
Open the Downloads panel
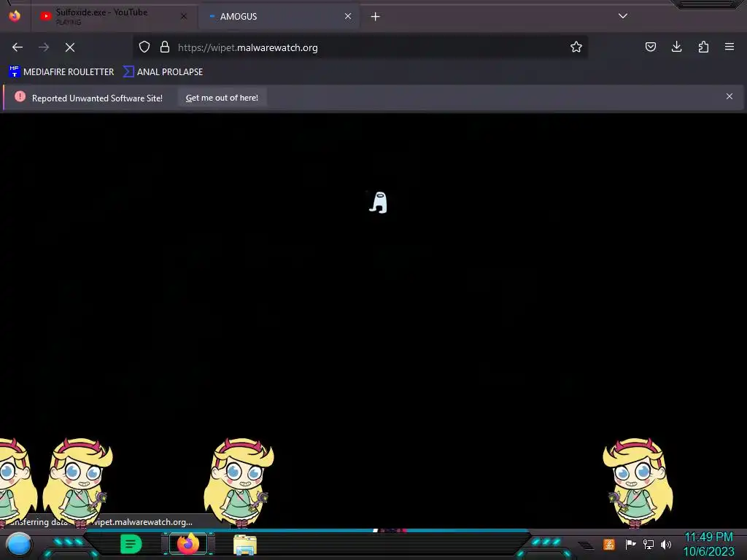676,47
